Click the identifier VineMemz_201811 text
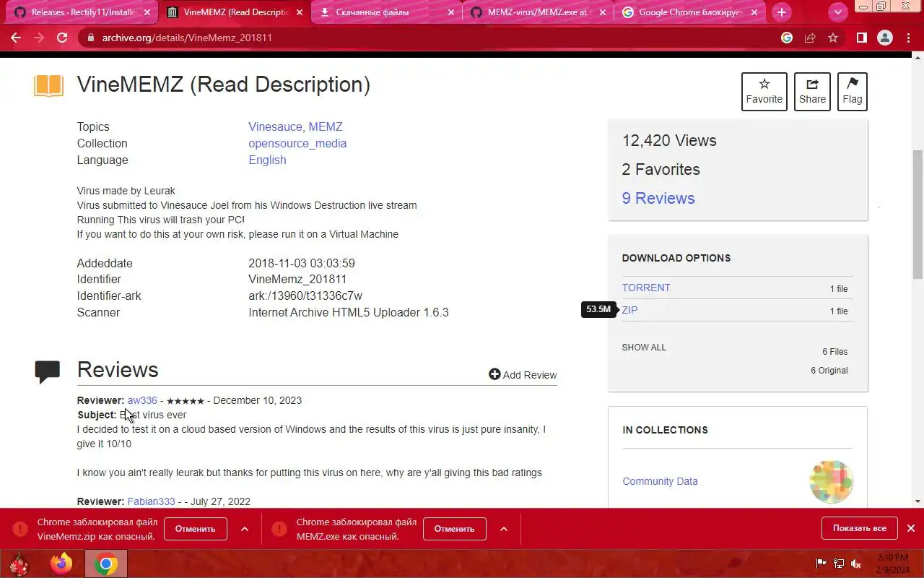Image resolution: width=924 pixels, height=578 pixels. click(297, 279)
